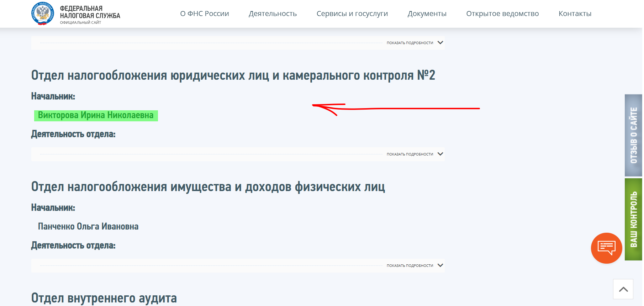
Task: Click the scroll-to-top arrow button
Action: click(x=623, y=289)
